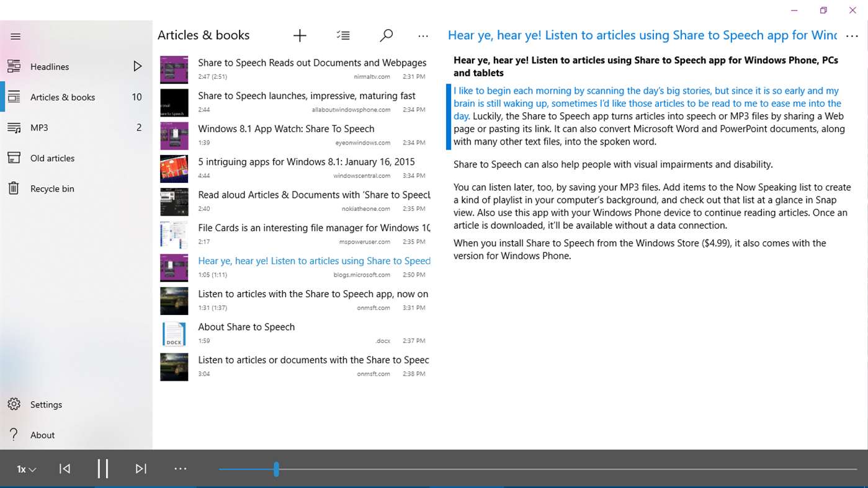The image size is (868, 488).
Task: Open list overflow menu next to search
Action: pos(423,37)
